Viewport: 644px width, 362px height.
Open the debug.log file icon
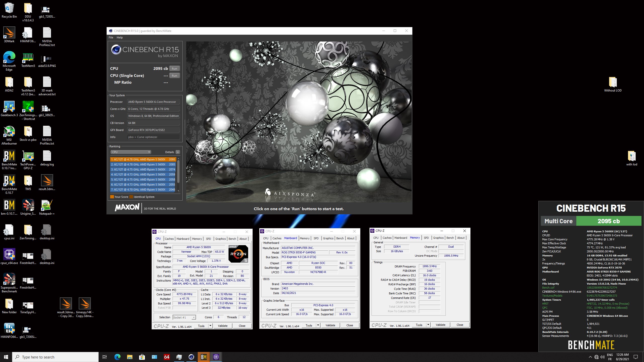pos(47,158)
